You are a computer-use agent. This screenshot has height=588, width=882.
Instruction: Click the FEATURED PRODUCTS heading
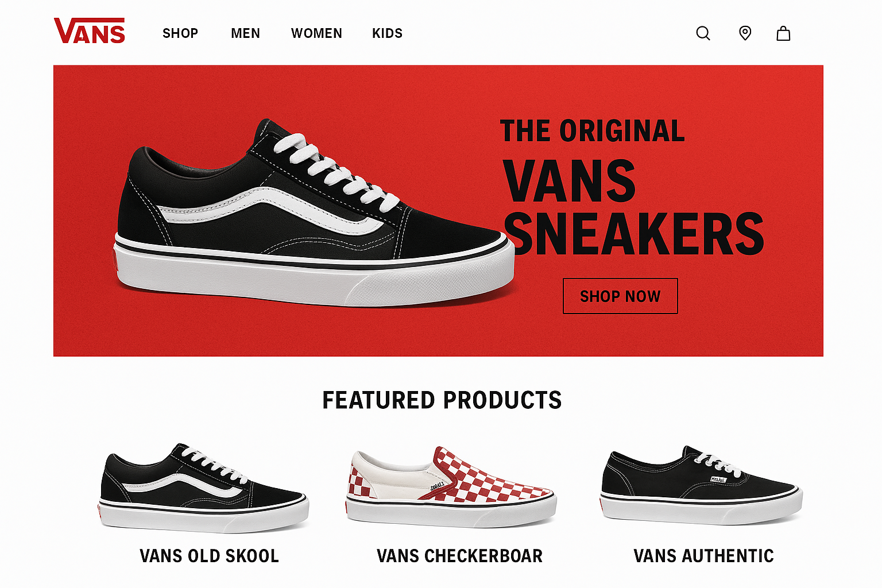coord(442,400)
